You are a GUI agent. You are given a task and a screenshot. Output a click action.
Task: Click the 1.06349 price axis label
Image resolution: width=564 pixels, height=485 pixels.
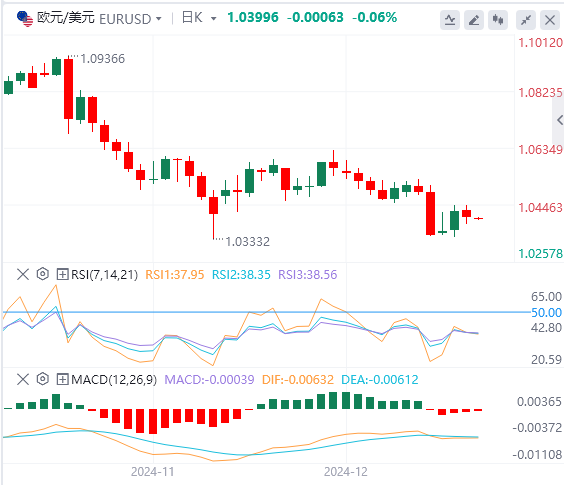(x=540, y=150)
